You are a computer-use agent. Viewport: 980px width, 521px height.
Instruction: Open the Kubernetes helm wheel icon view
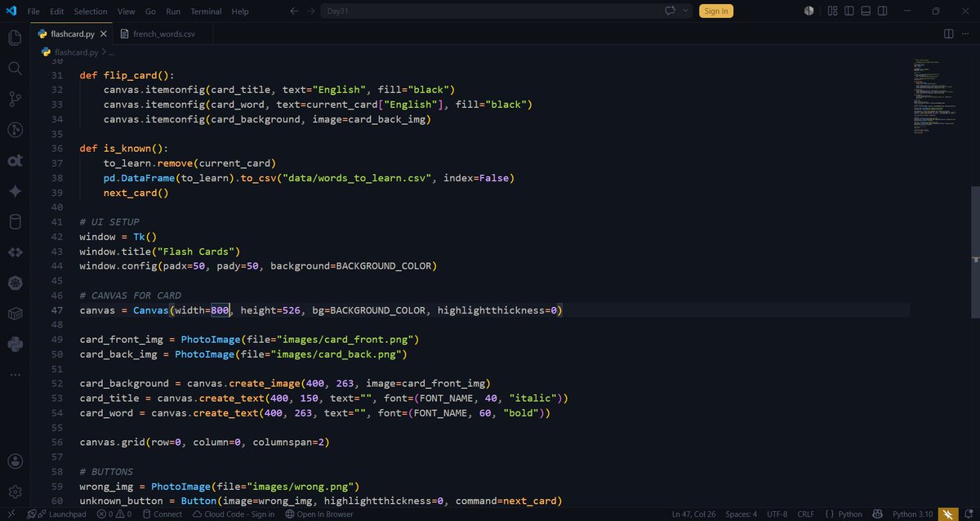pyautogui.click(x=15, y=283)
